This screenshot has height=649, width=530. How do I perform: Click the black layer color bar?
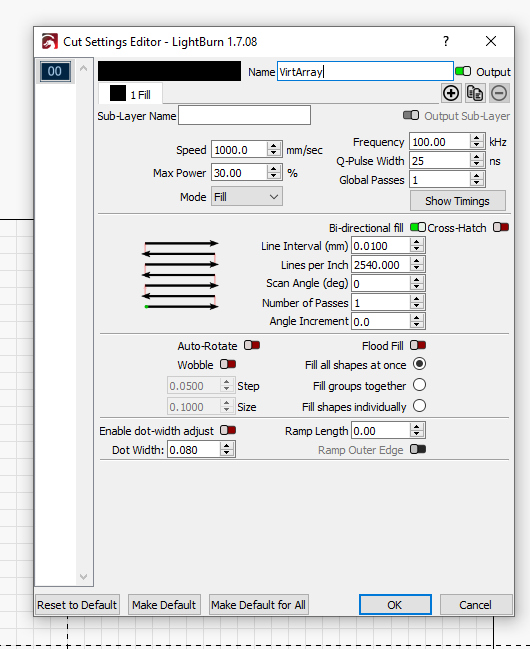pos(169,71)
